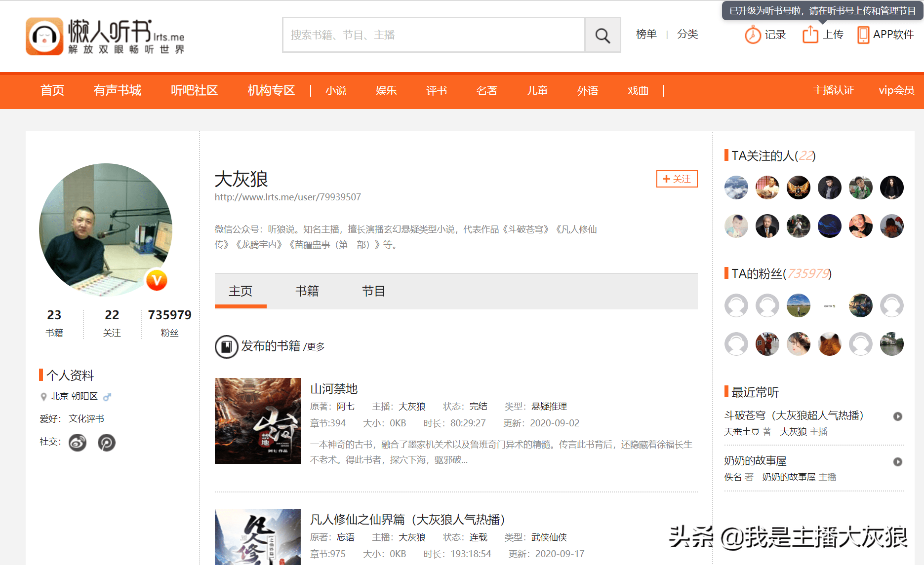Click 天蚕土豆 author in recent listens

pos(742,432)
